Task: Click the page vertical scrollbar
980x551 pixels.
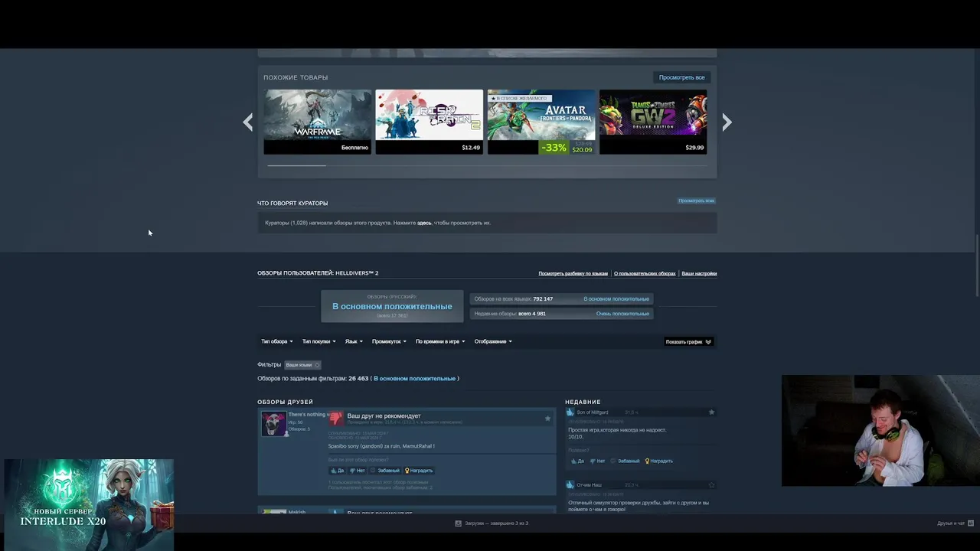Action: (x=977, y=266)
